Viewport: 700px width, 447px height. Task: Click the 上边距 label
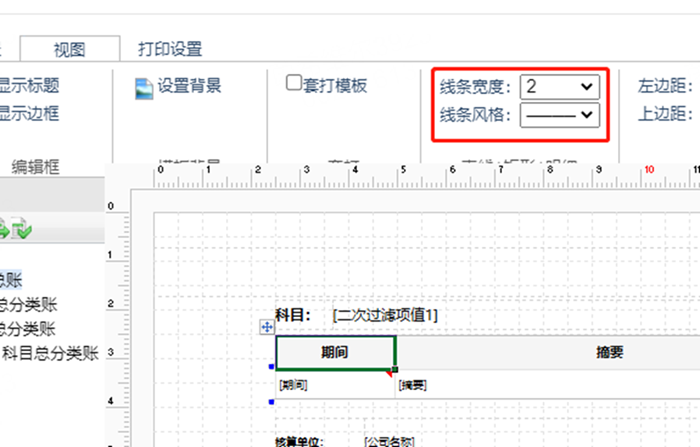pos(666,114)
